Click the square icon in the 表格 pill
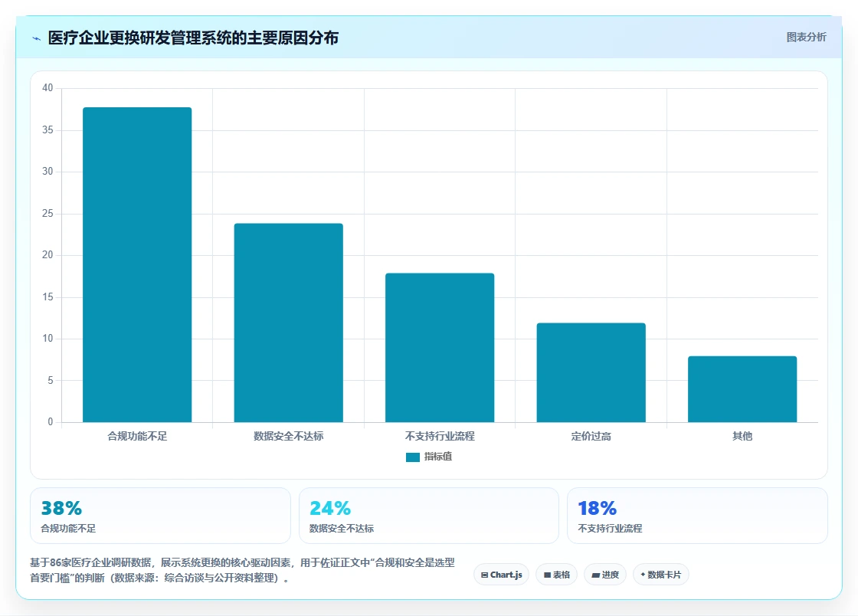 [x=547, y=575]
